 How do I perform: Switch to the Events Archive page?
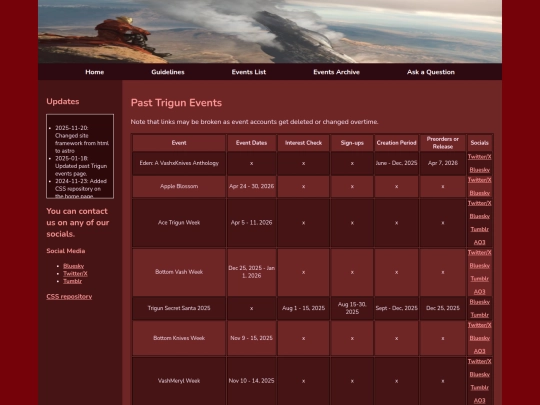pyautogui.click(x=336, y=72)
